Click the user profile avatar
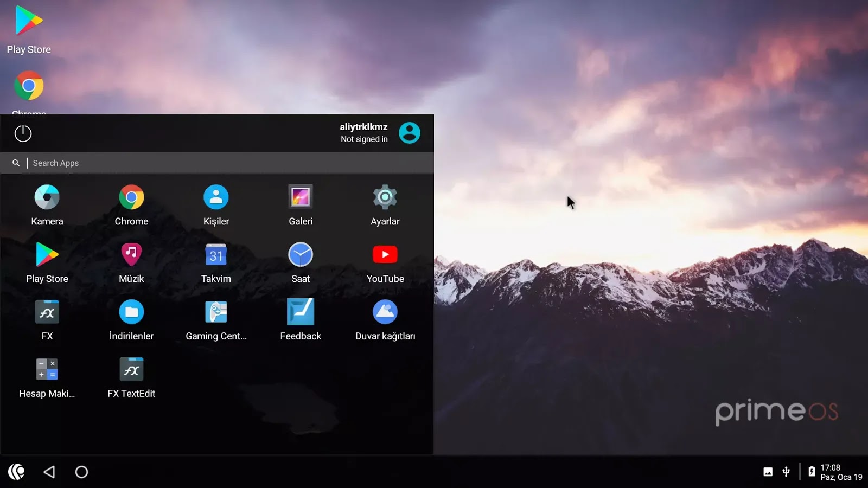The height and width of the screenshot is (488, 868). 410,133
